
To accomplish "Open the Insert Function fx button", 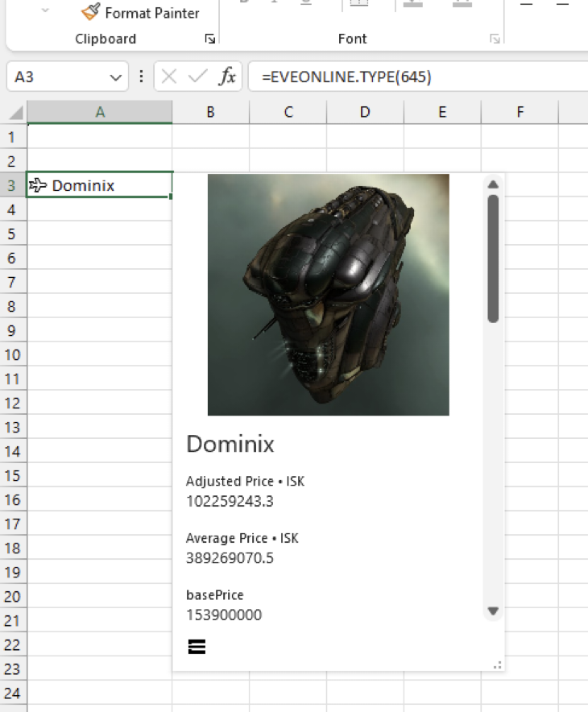I will point(227,77).
